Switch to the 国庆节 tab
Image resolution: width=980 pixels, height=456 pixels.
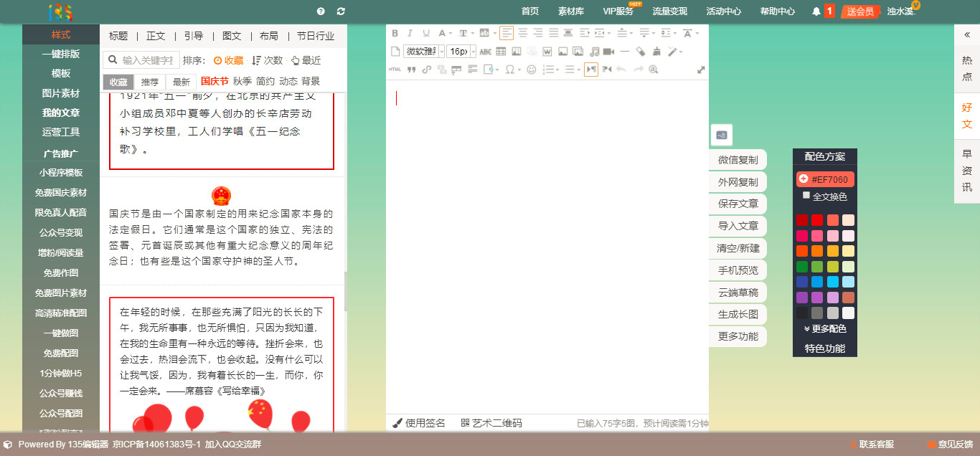point(215,81)
